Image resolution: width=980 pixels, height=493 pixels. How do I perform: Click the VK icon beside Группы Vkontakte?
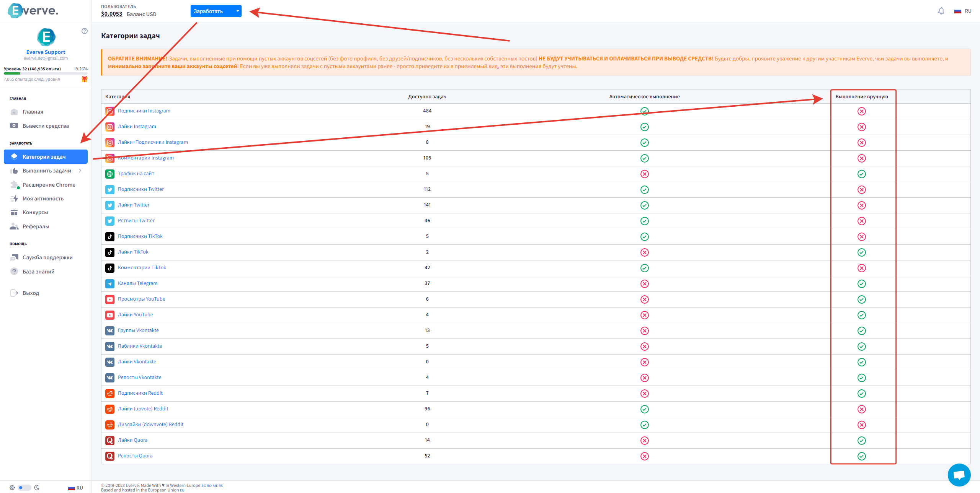click(x=110, y=331)
